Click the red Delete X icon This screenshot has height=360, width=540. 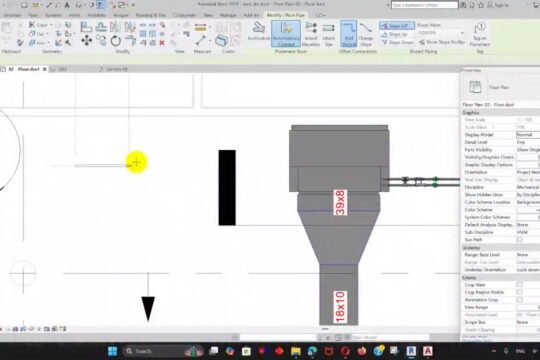pos(162,43)
